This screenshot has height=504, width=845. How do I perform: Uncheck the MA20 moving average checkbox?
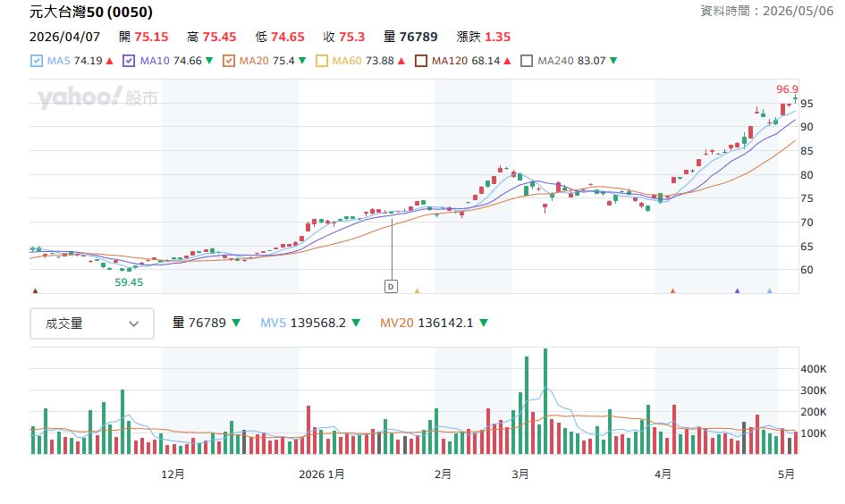(x=229, y=61)
